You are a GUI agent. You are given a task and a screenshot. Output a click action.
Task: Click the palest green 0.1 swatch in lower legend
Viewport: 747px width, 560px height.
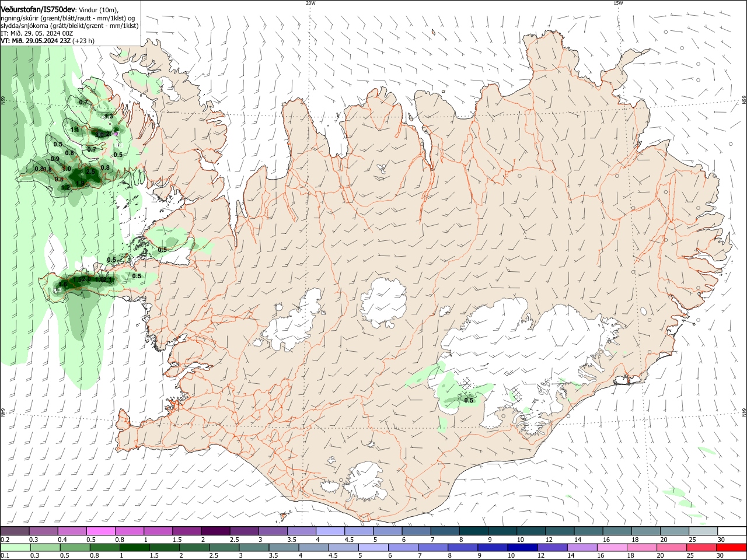click(15, 547)
